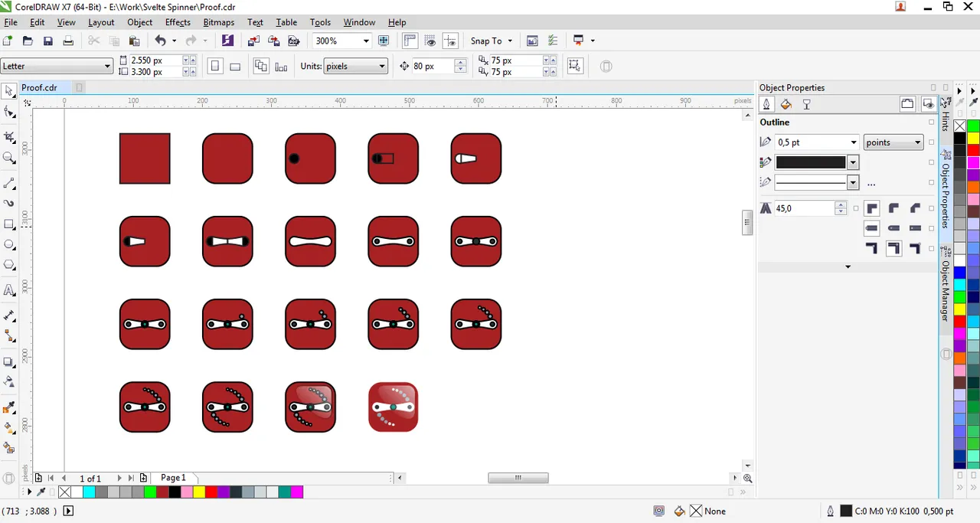Screen dimensions: 980x523
Task: Click the Full-screen preview icon
Action: coord(384,41)
